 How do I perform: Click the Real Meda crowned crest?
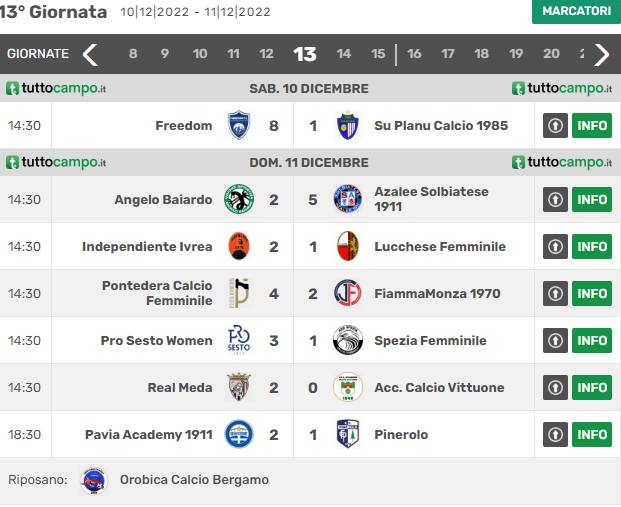pyautogui.click(x=239, y=387)
